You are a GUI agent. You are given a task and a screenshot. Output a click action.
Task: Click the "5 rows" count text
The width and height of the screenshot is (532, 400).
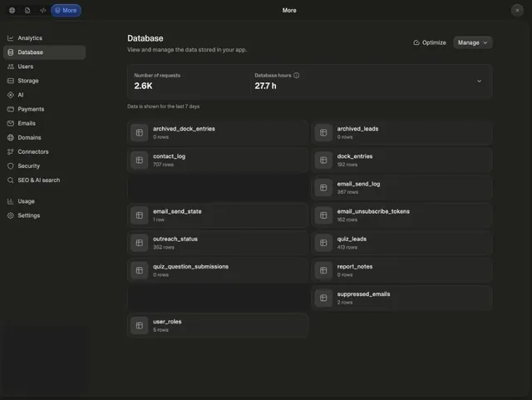point(160,329)
